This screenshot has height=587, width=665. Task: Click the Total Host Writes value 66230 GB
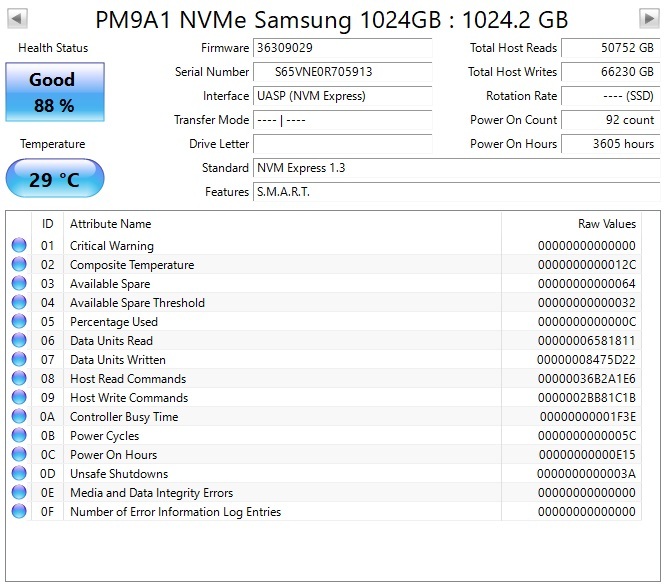click(x=611, y=72)
